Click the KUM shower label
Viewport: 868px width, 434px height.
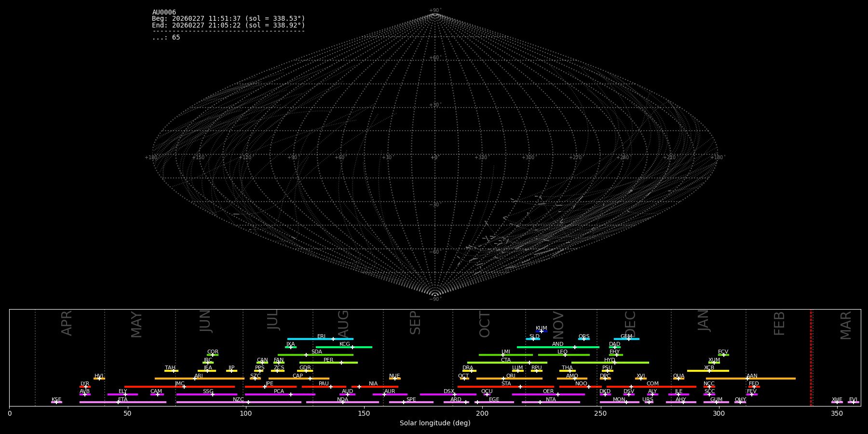542,328
